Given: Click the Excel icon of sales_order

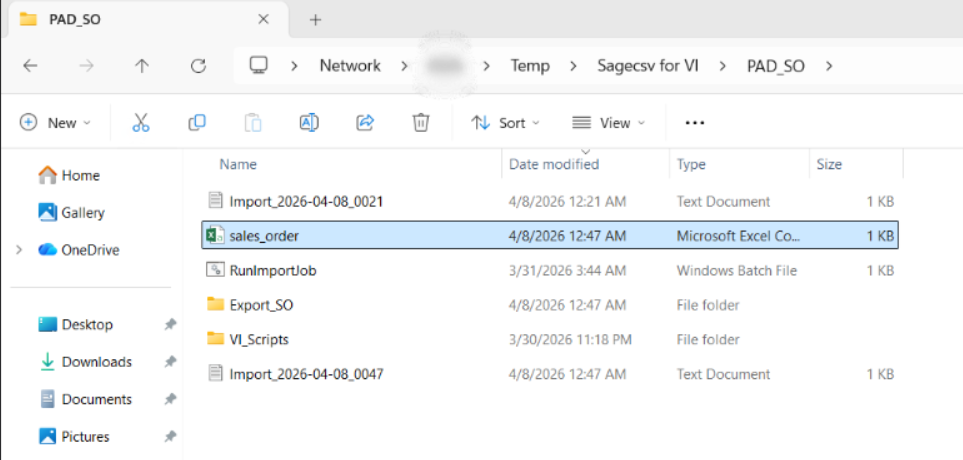Looking at the screenshot, I should click(215, 235).
